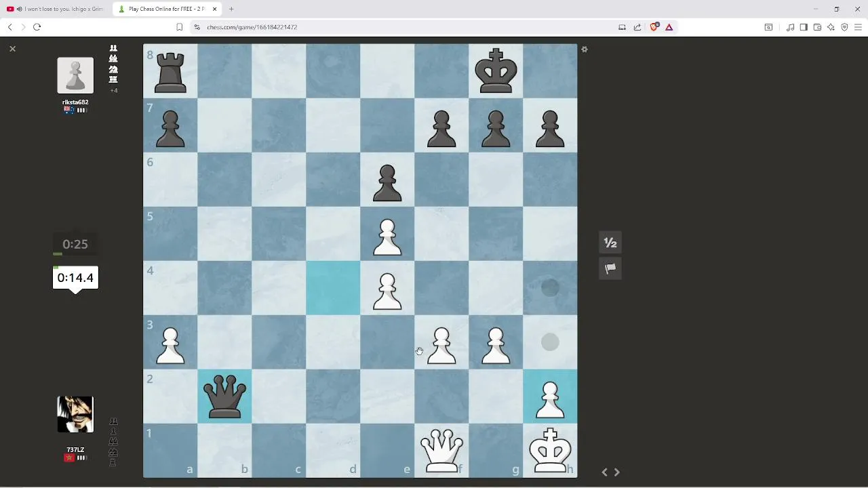
Task: Open the browser hamburger menu
Action: click(x=858, y=27)
